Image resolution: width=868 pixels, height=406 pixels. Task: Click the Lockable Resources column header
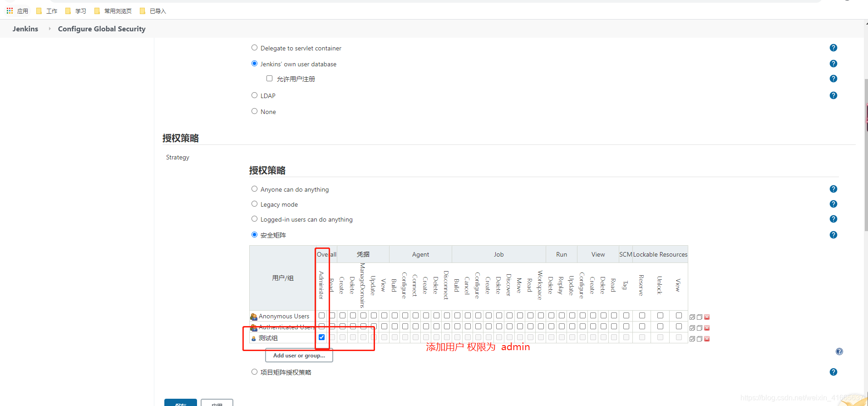coord(660,254)
